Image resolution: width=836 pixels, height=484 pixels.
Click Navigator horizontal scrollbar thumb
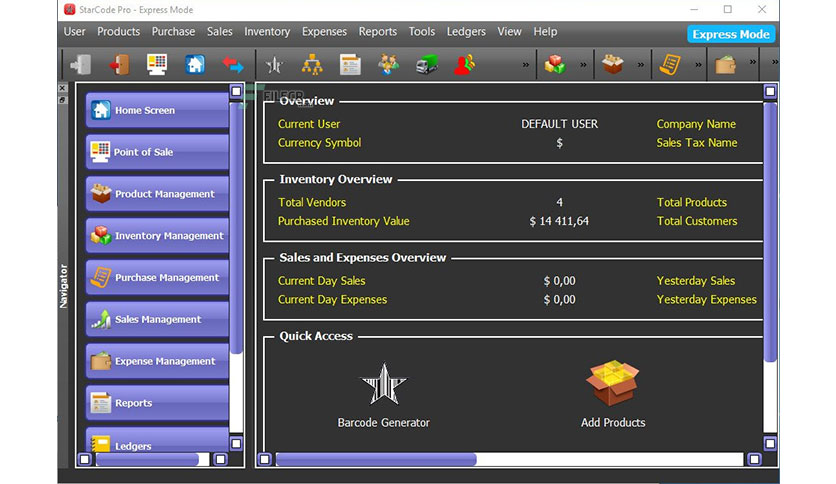coord(148,459)
